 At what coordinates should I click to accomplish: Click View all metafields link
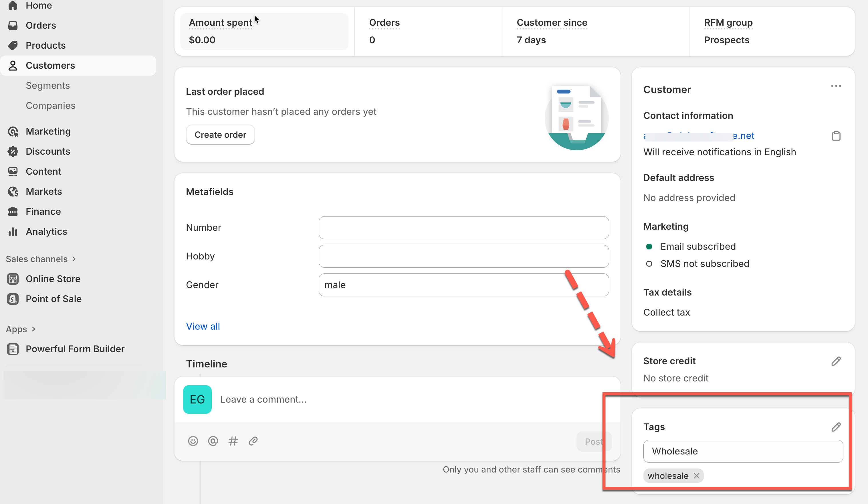pos(203,326)
